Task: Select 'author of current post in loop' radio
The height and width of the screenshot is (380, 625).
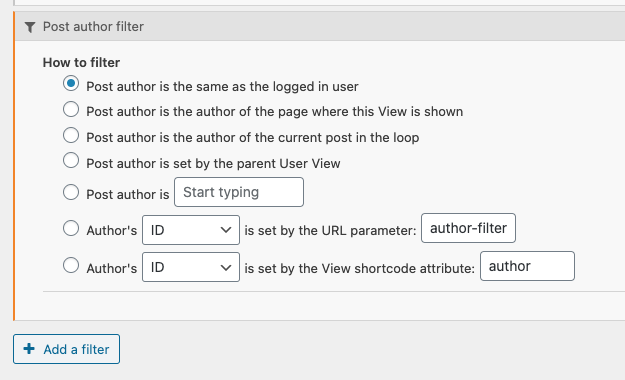Action: coord(71,135)
